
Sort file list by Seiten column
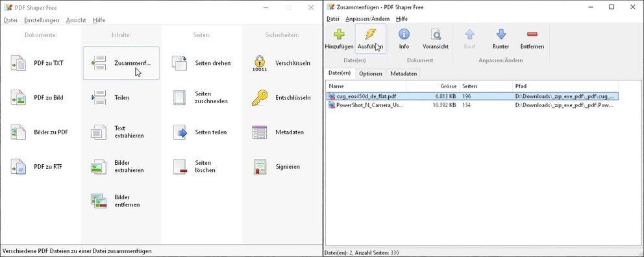click(x=486, y=86)
